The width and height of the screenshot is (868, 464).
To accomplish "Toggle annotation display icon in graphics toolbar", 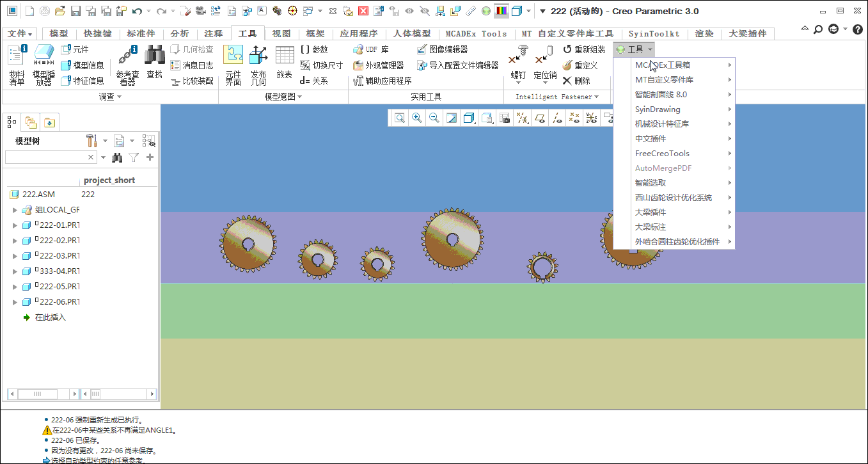I will pyautogui.click(x=608, y=118).
